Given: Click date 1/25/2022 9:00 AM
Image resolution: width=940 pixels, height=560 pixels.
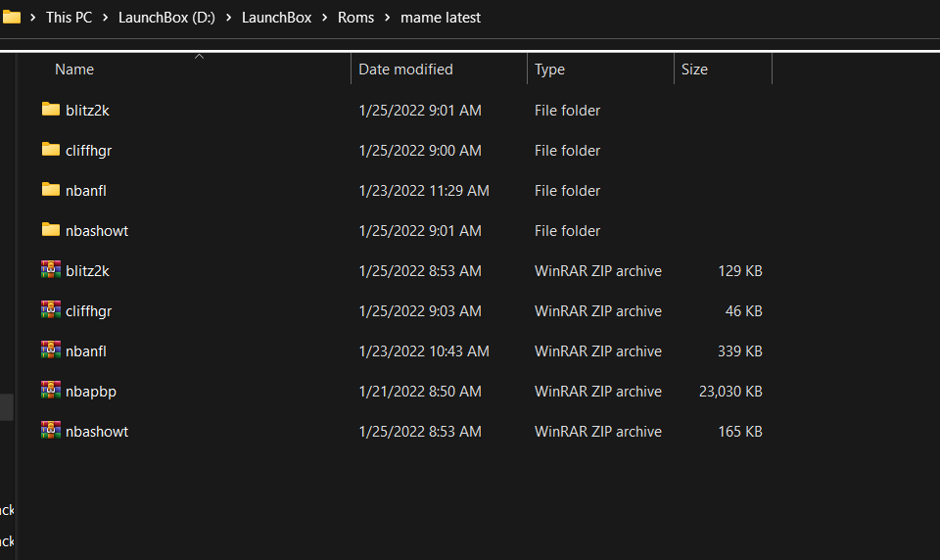Looking at the screenshot, I should tap(420, 151).
